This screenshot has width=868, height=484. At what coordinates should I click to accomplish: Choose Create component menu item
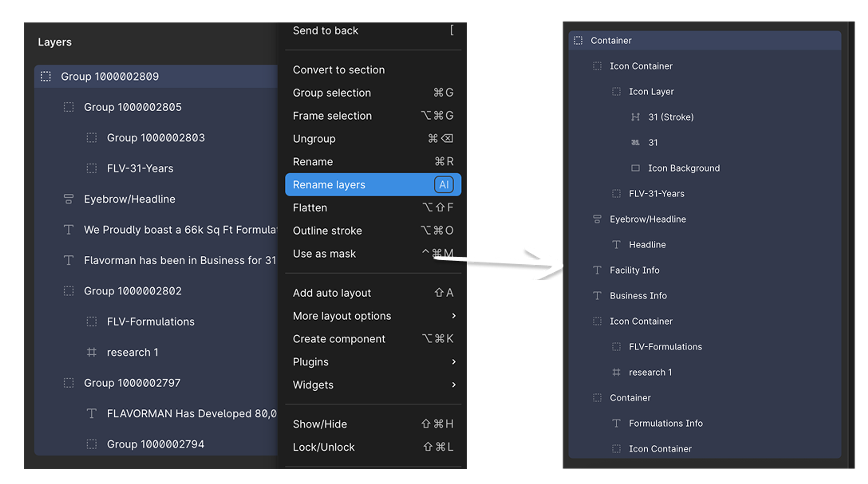coord(373,339)
